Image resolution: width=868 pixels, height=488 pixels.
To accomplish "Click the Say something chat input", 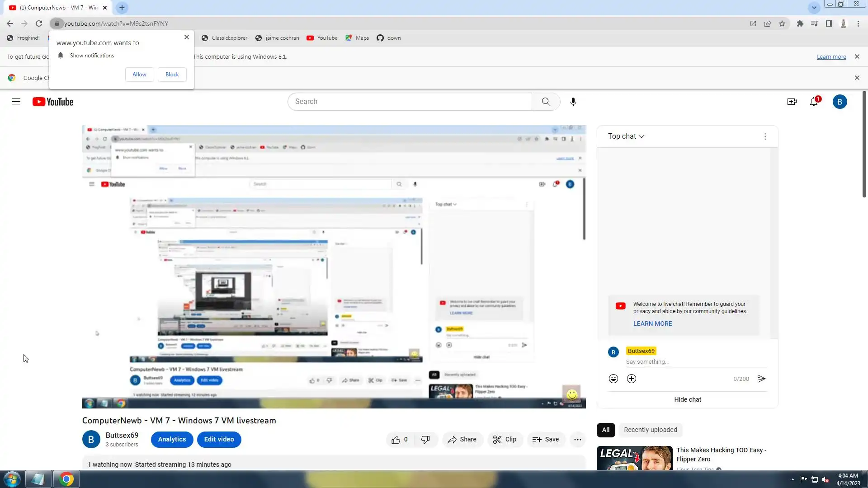I will (695, 362).
